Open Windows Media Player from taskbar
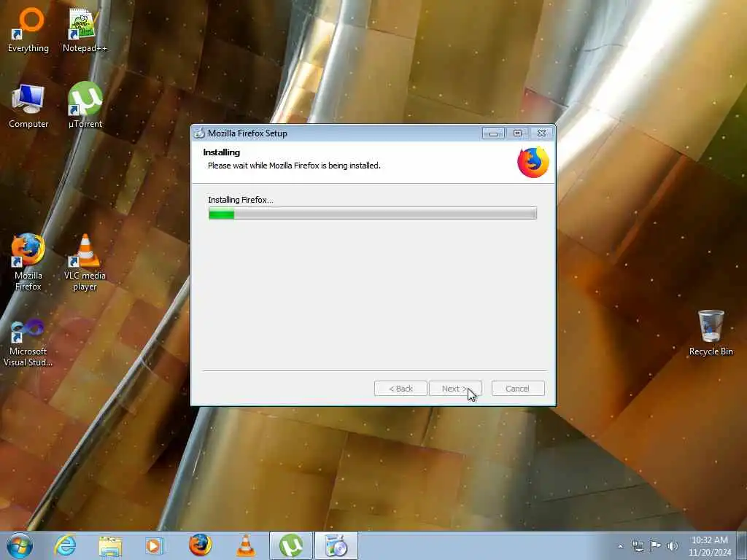Viewport: 747px width, 560px height. coord(154,545)
